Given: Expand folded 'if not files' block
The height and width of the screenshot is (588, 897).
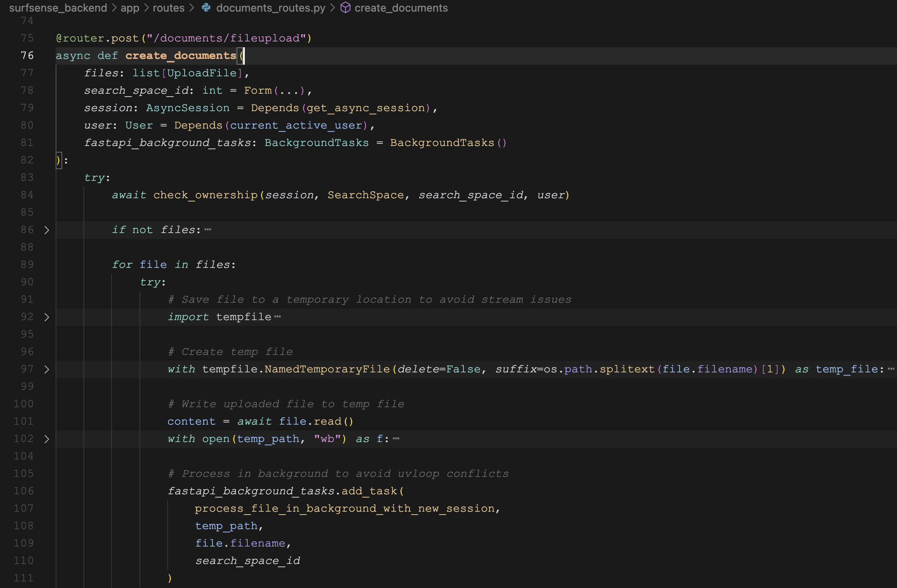Looking at the screenshot, I should [47, 230].
